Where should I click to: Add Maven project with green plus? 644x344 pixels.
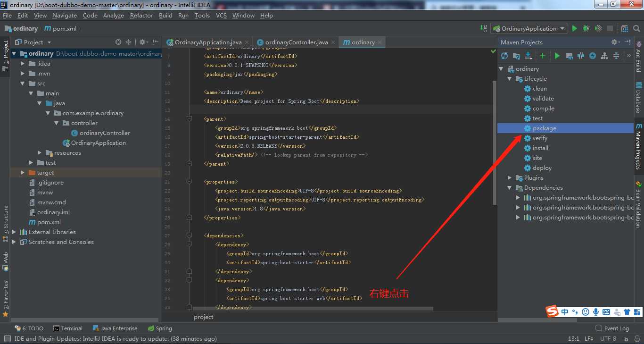click(543, 56)
